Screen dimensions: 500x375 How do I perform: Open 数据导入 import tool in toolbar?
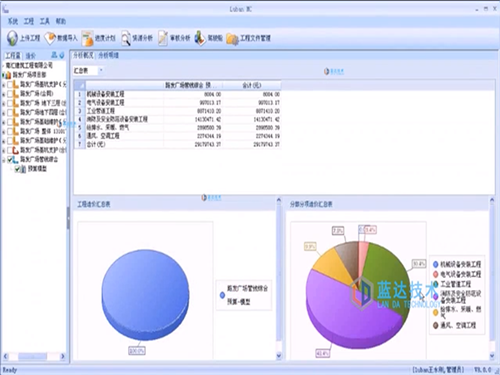50,38
